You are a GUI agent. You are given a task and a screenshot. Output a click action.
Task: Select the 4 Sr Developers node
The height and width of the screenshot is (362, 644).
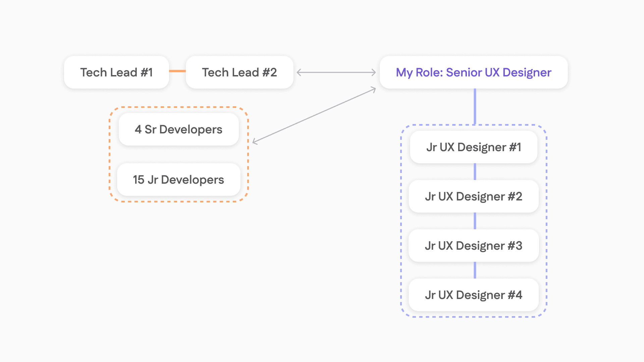178,129
